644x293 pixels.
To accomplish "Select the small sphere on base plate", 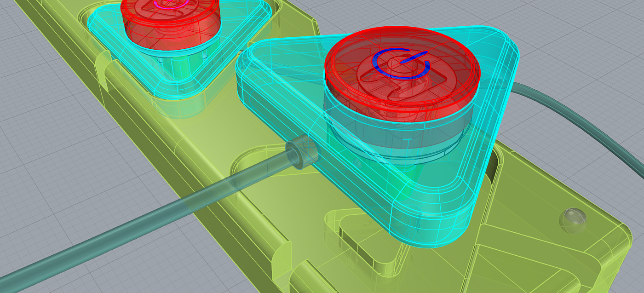I will pyautogui.click(x=573, y=220).
